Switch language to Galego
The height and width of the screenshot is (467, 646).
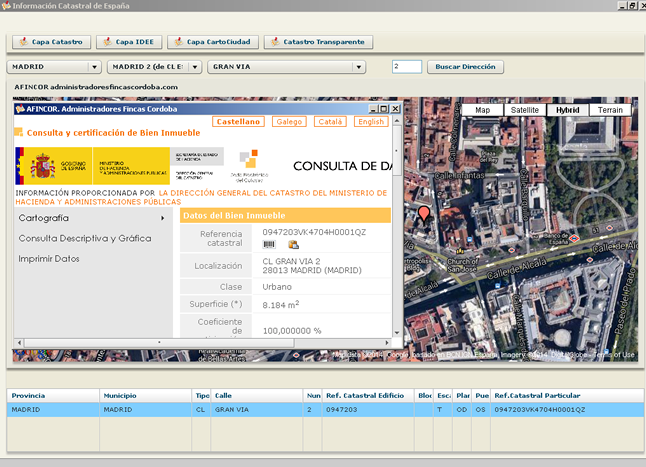[x=289, y=122]
